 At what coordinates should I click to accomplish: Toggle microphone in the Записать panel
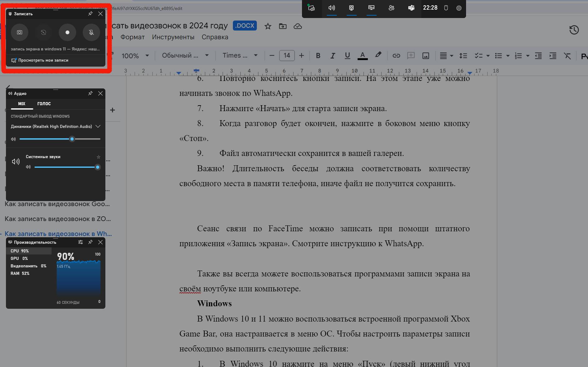click(x=91, y=32)
